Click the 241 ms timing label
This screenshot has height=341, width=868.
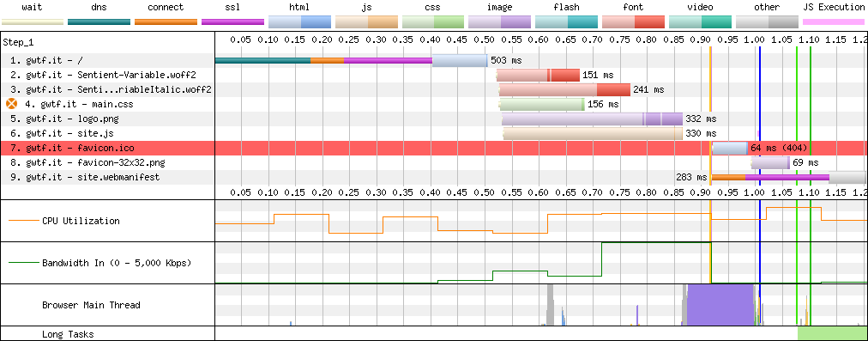tap(648, 89)
